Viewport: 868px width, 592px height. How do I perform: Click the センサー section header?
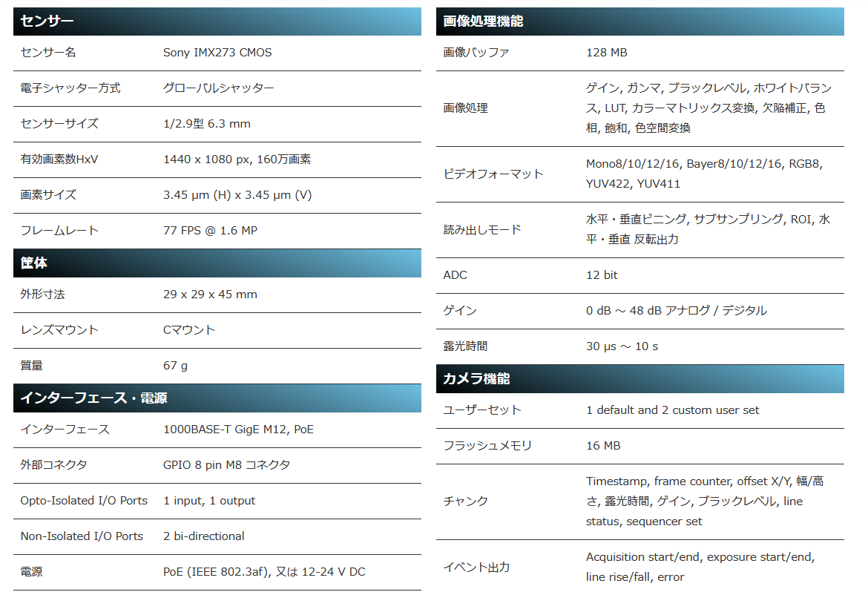[217, 21]
